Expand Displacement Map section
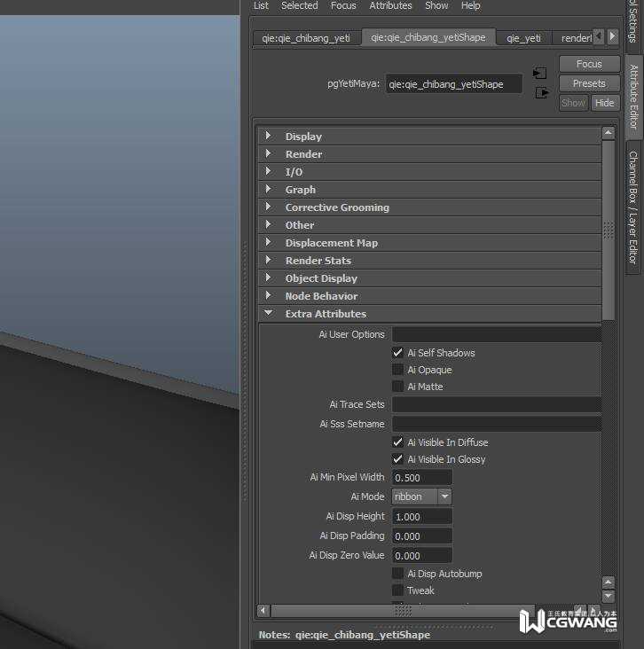Image resolution: width=644 pixels, height=649 pixels. point(430,243)
